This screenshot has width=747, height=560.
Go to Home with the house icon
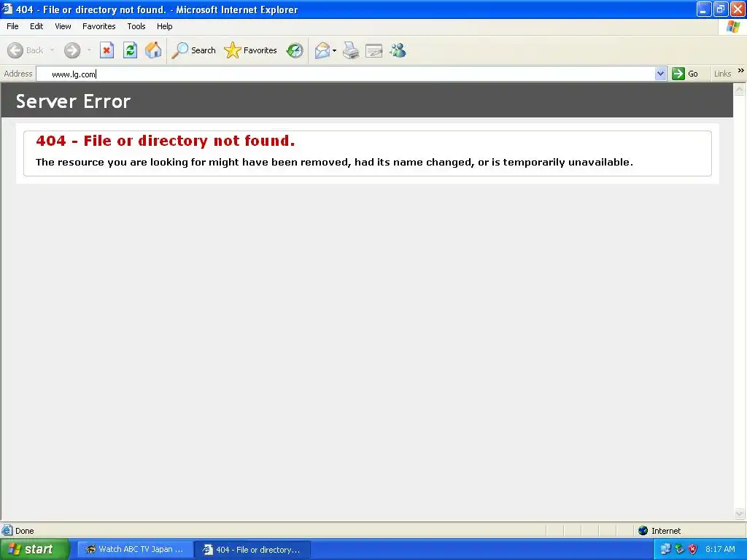tap(153, 50)
